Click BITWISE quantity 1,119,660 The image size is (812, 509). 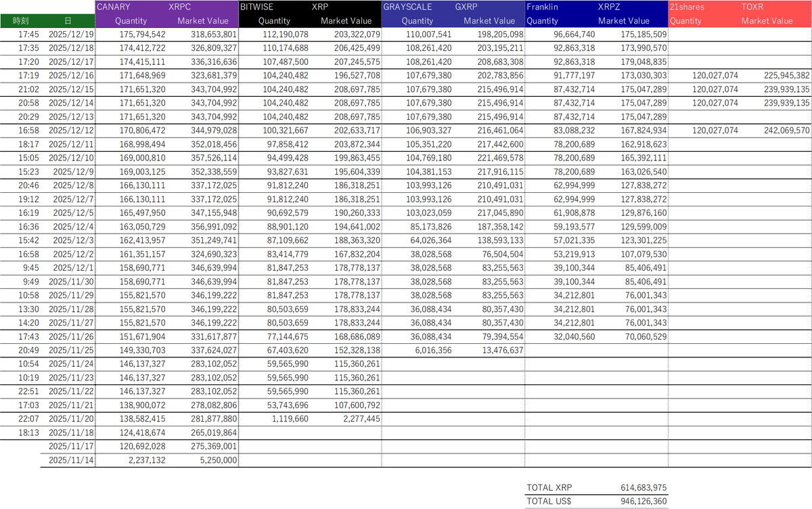click(x=290, y=419)
